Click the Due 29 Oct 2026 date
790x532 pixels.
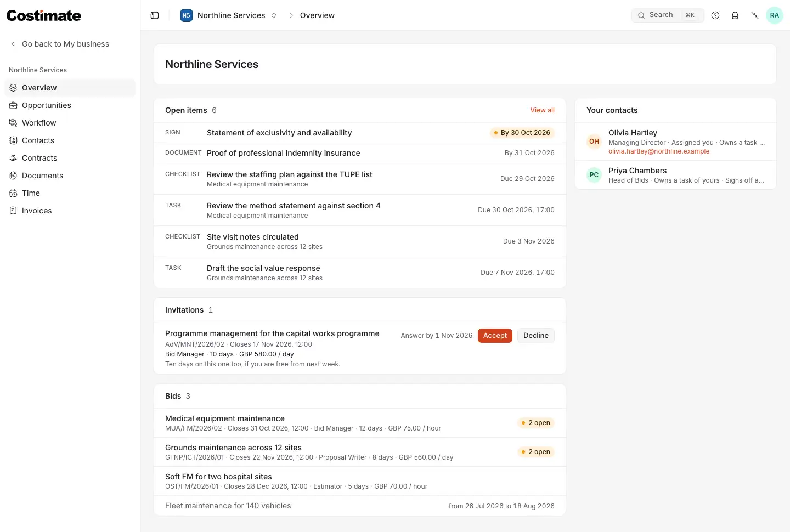pos(527,179)
